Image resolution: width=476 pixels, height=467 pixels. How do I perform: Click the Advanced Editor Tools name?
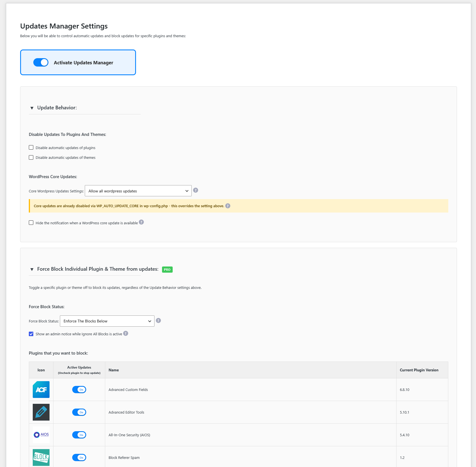click(x=126, y=412)
